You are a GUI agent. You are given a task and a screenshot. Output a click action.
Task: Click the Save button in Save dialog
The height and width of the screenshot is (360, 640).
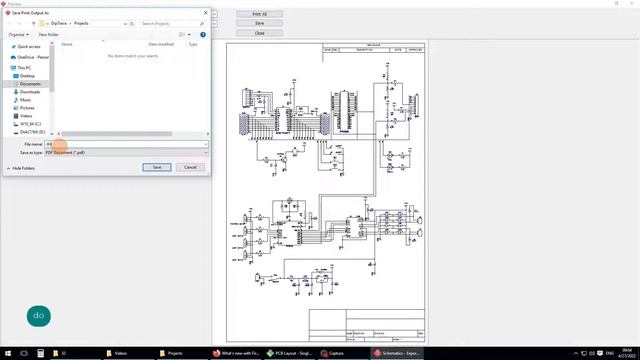click(157, 167)
